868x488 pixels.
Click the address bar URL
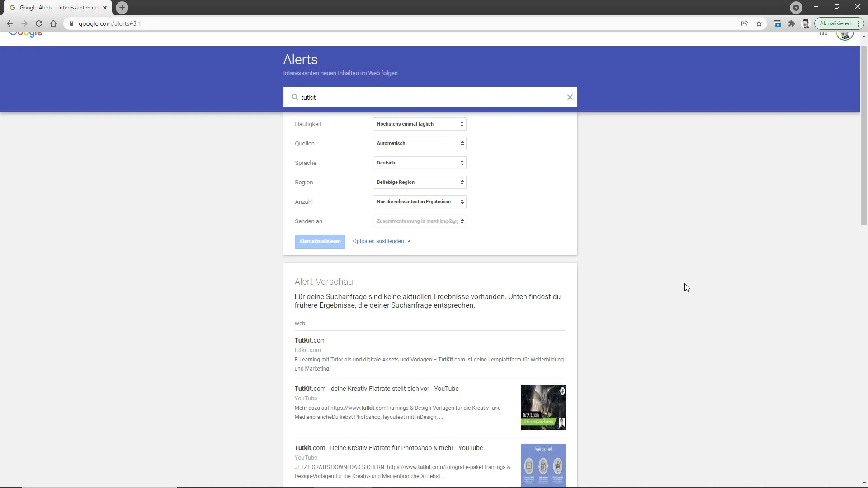pos(110,23)
